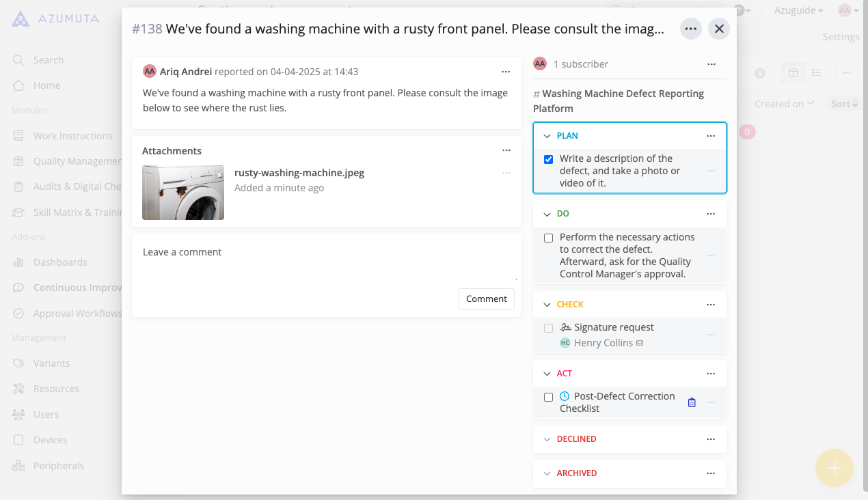Uncheck the 'Write a description of the defect' task

tap(548, 159)
